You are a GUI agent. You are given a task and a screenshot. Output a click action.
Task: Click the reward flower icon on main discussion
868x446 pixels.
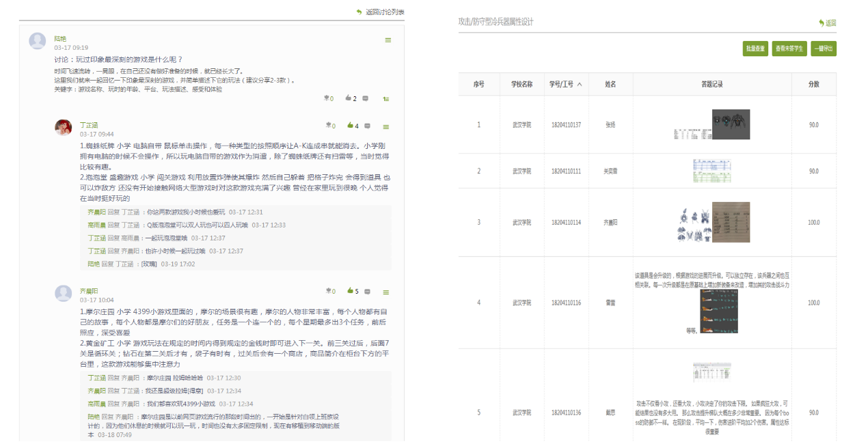tap(327, 98)
